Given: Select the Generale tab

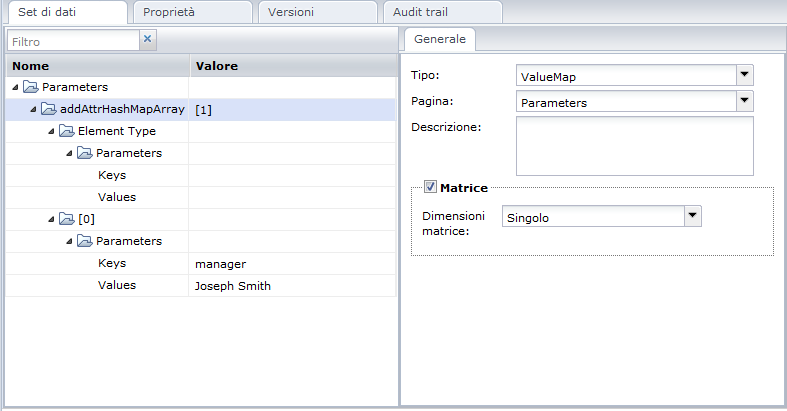Looking at the screenshot, I should tap(439, 39).
